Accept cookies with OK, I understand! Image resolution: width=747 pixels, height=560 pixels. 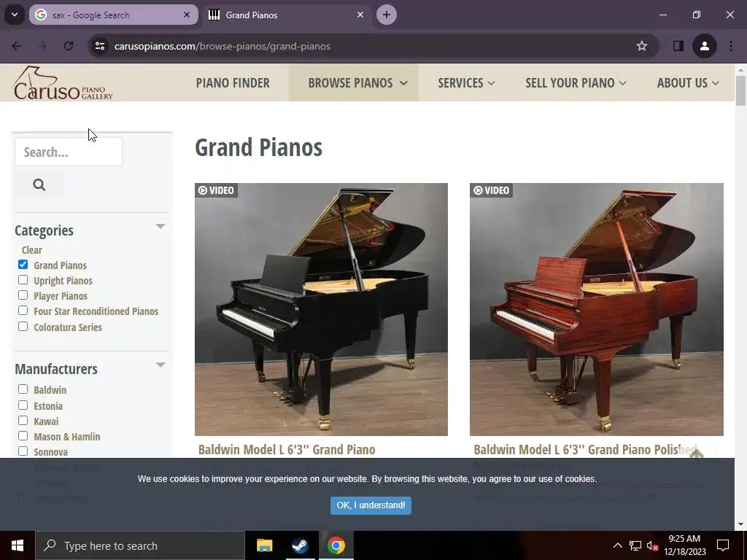(x=371, y=505)
